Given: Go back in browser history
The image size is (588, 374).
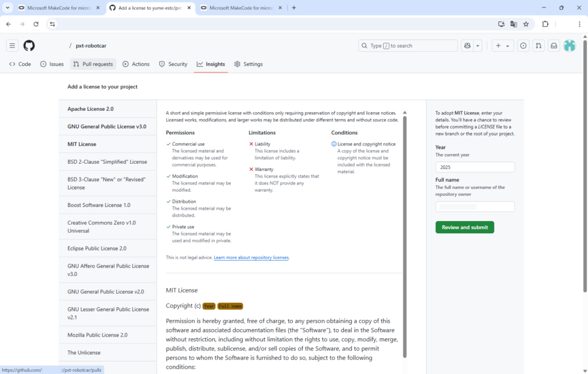Looking at the screenshot, I should (x=9, y=24).
